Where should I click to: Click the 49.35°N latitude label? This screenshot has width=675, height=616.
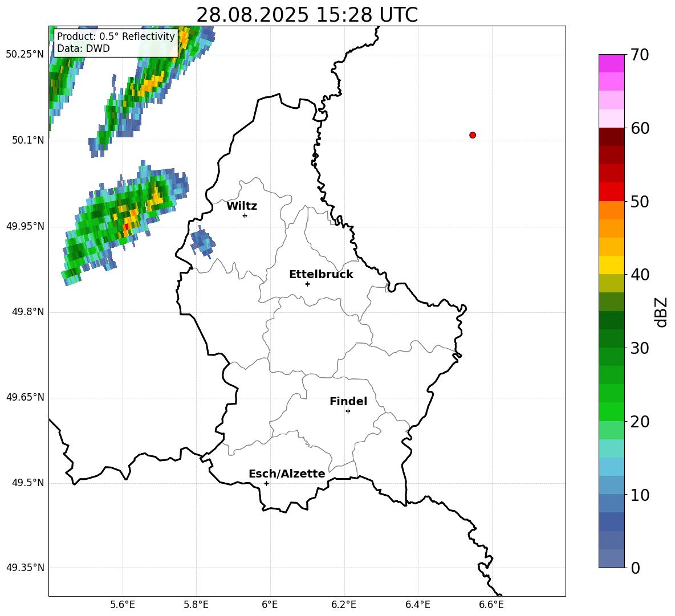point(25,568)
